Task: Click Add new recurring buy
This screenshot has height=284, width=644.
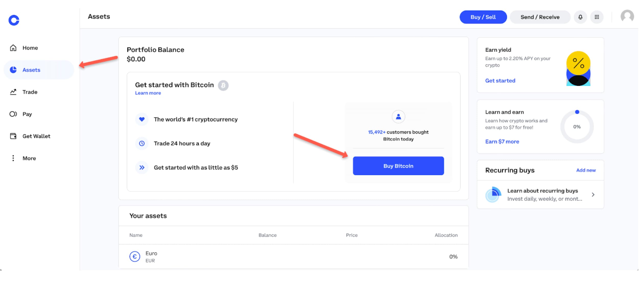Action: click(x=586, y=170)
